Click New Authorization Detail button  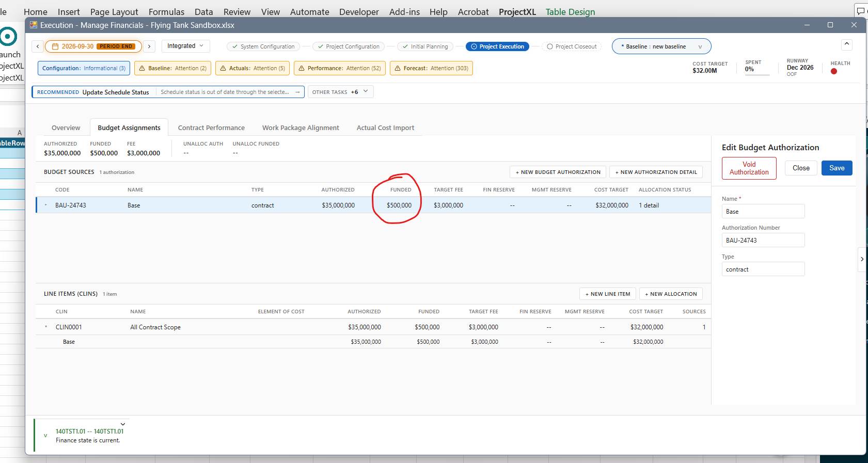pos(656,172)
